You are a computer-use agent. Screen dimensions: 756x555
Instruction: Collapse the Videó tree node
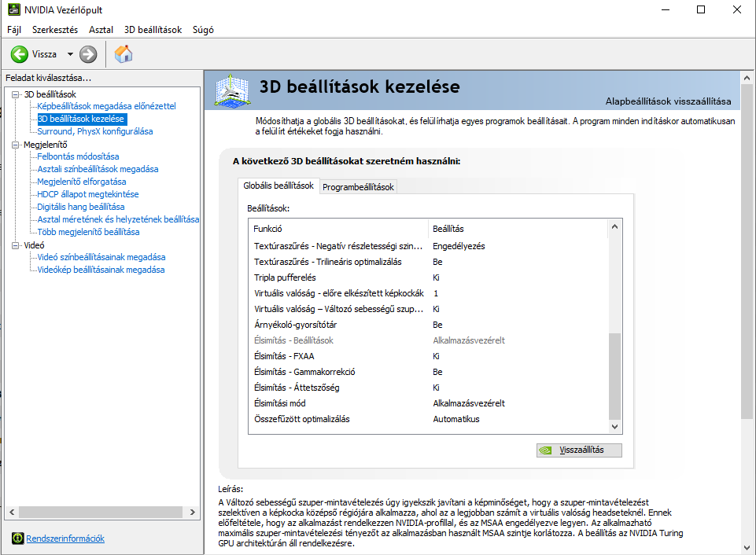16,245
